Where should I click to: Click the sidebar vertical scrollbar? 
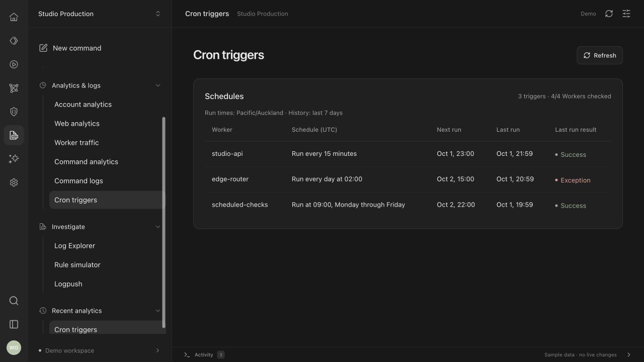pos(164,222)
